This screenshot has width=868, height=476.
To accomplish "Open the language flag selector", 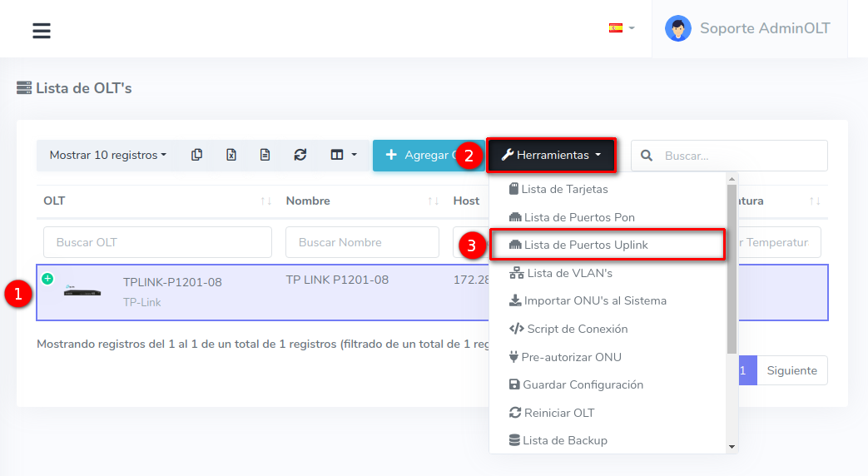I will click(x=621, y=28).
